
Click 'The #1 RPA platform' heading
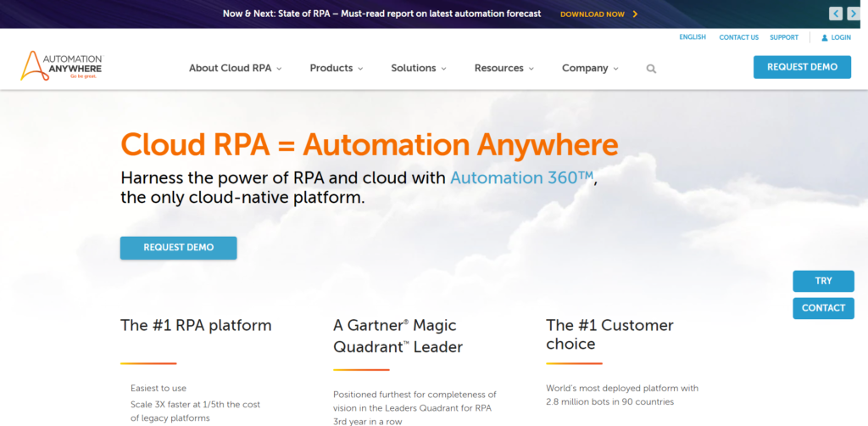196,325
